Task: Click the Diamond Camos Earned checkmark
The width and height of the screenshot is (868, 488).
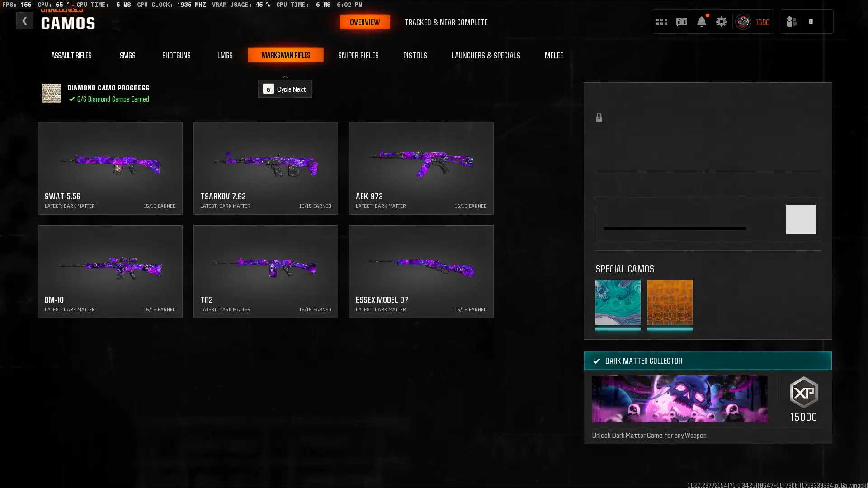Action: pos(71,99)
